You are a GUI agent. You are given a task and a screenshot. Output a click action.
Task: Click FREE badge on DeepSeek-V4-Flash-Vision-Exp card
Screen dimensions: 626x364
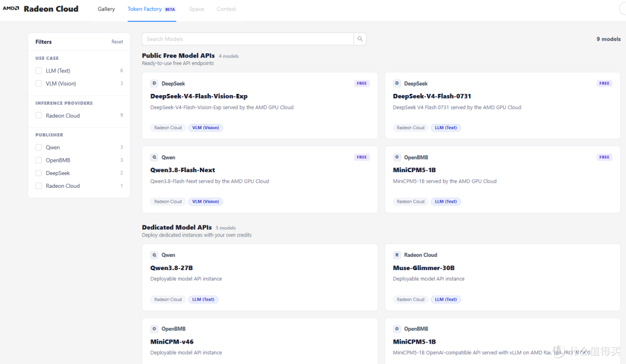[362, 83]
